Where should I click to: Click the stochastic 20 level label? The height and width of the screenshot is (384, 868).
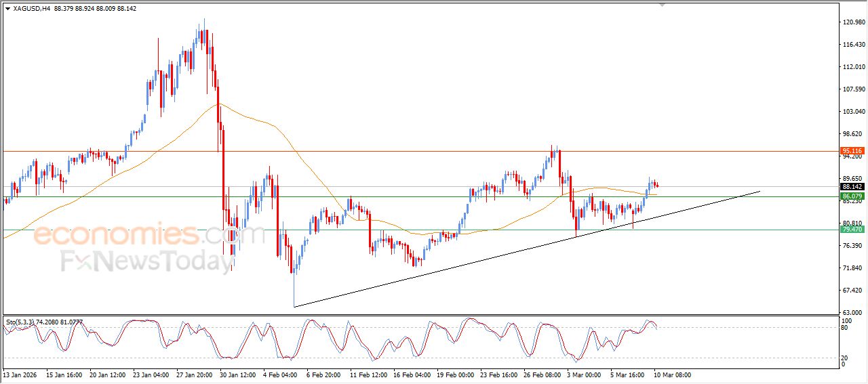click(x=845, y=358)
